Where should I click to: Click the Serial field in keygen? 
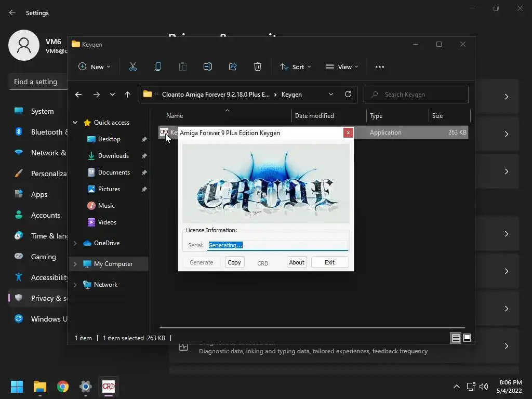click(x=277, y=245)
